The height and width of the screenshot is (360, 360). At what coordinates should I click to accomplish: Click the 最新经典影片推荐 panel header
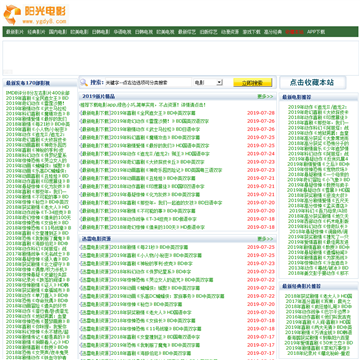[x=301, y=286]
